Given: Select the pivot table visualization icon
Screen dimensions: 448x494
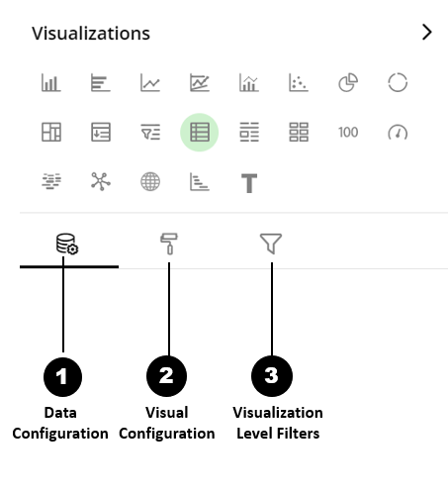Looking at the screenshot, I should (51, 133).
